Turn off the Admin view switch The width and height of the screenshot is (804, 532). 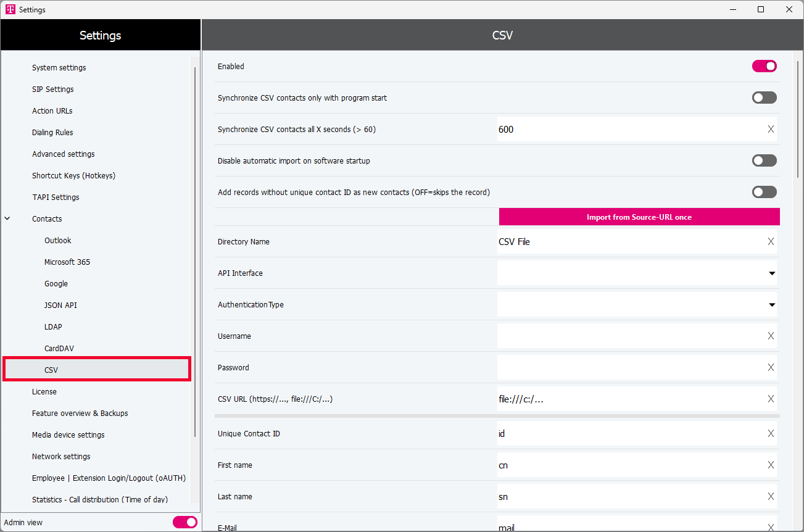pyautogui.click(x=184, y=523)
